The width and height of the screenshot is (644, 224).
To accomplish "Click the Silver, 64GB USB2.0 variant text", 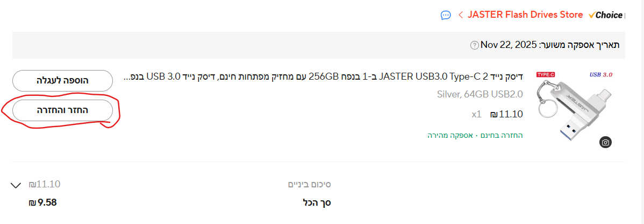I will click(480, 95).
